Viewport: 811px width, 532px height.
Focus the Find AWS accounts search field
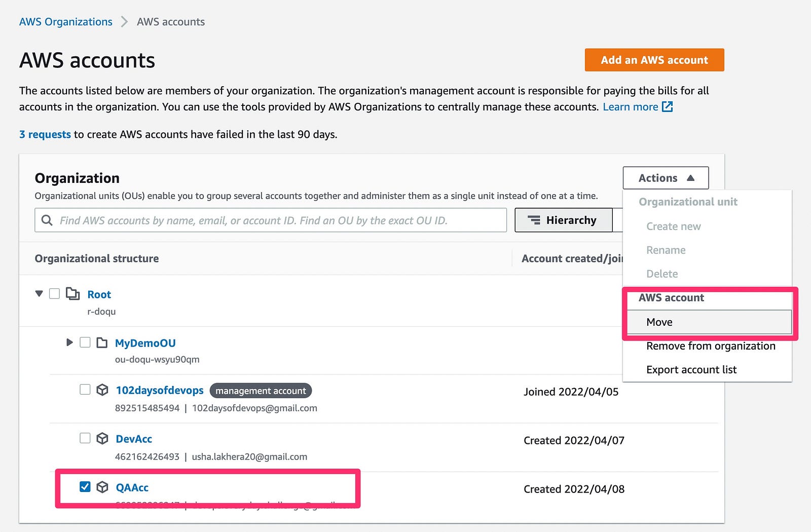click(279, 220)
